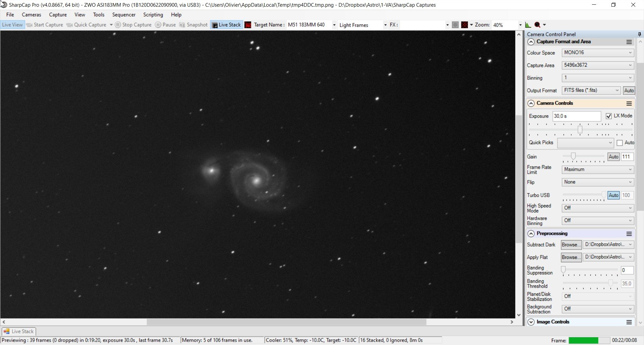Viewport: 644px width, 345px height.
Task: Enable the Auto exposure checkbox
Action: click(620, 143)
